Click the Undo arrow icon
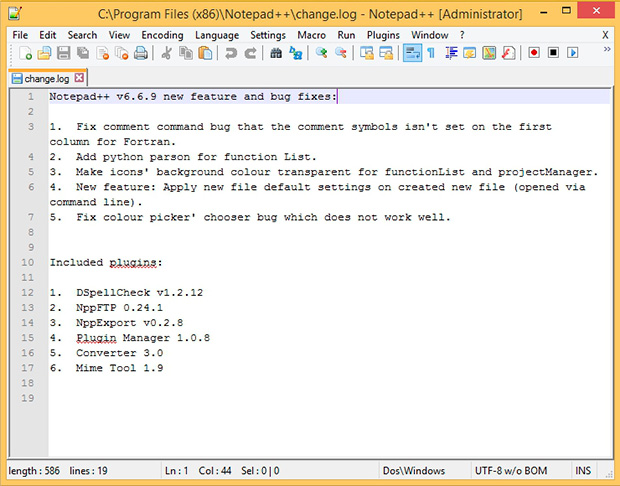620x486 pixels. click(x=231, y=53)
